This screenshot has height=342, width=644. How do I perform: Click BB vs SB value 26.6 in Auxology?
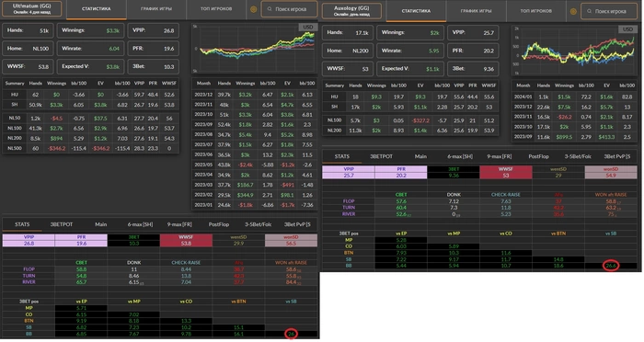(x=611, y=266)
